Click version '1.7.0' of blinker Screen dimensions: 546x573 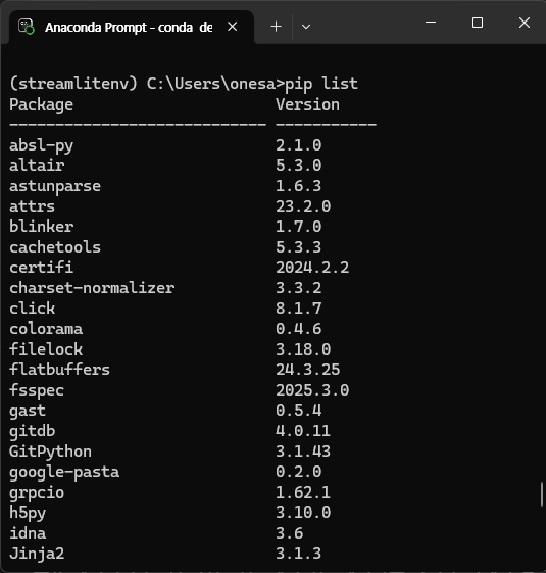299,227
